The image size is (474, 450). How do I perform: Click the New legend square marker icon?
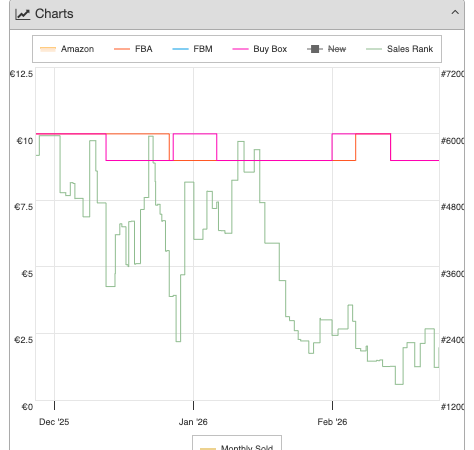315,49
